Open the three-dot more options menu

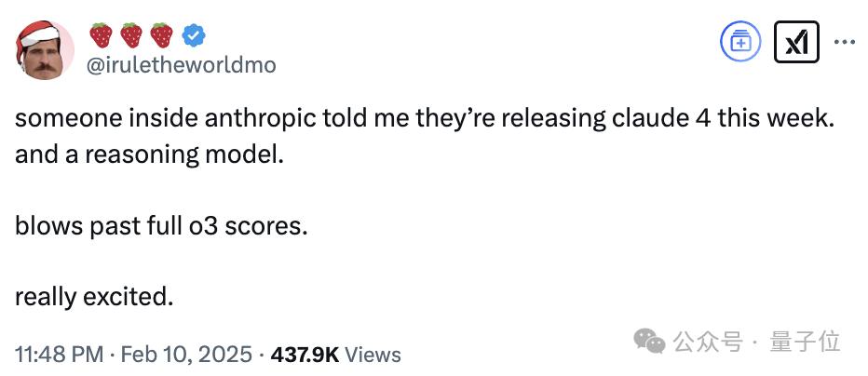844,42
